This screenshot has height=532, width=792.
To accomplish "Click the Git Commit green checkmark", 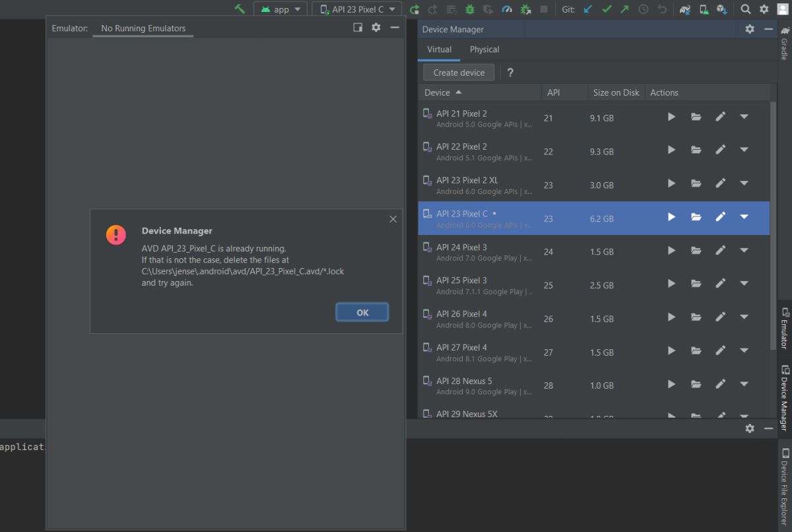I will coord(607,9).
